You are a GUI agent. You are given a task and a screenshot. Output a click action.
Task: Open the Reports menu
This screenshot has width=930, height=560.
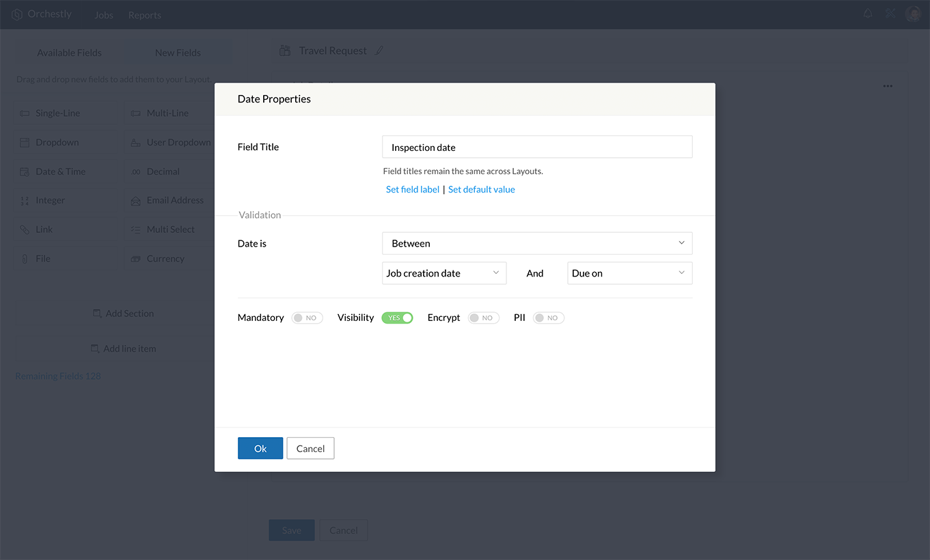coord(145,15)
